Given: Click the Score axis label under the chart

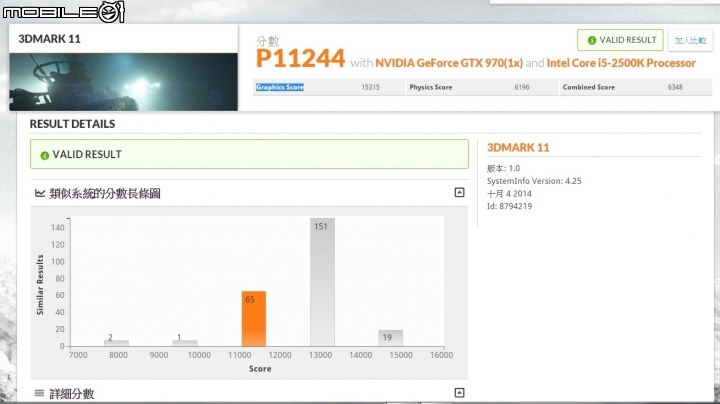Looking at the screenshot, I should pos(260,369).
